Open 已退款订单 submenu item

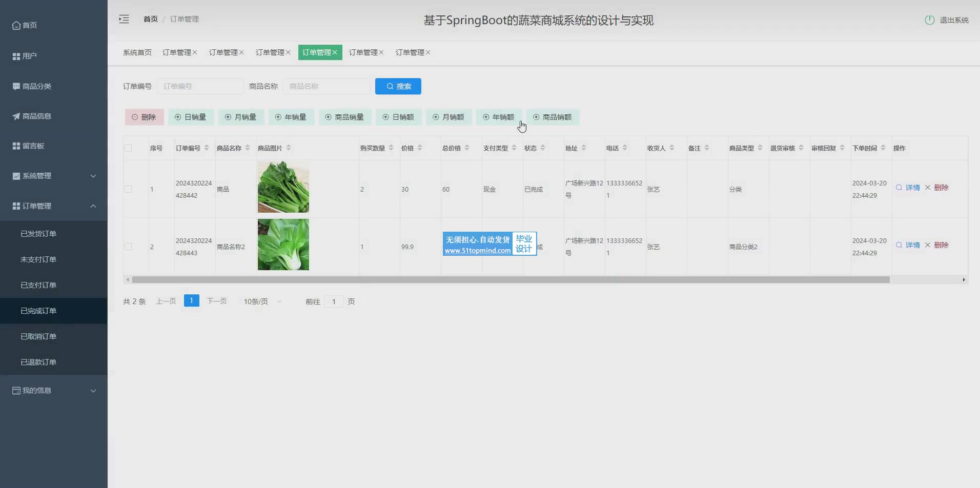(x=54, y=362)
